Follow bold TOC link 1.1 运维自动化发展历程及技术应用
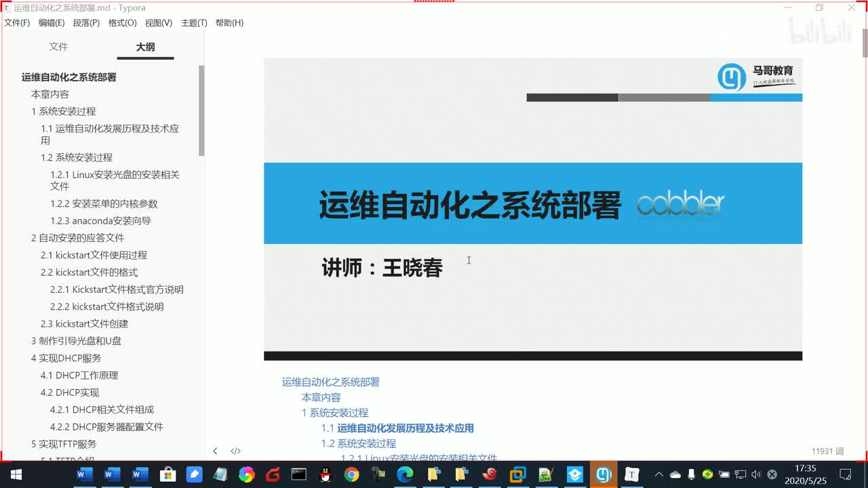The height and width of the screenshot is (488, 868). click(x=397, y=428)
